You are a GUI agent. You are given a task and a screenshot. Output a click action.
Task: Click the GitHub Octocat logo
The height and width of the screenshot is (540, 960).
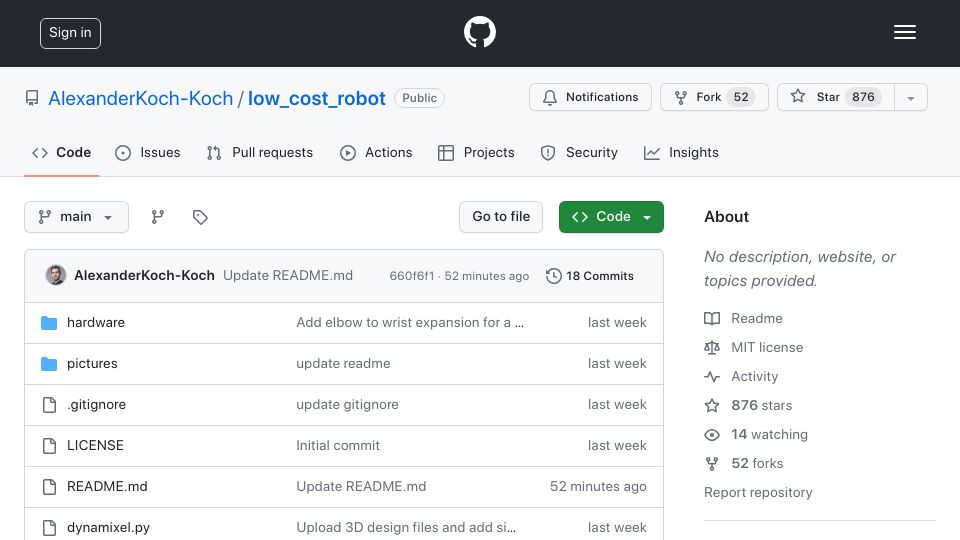point(479,32)
